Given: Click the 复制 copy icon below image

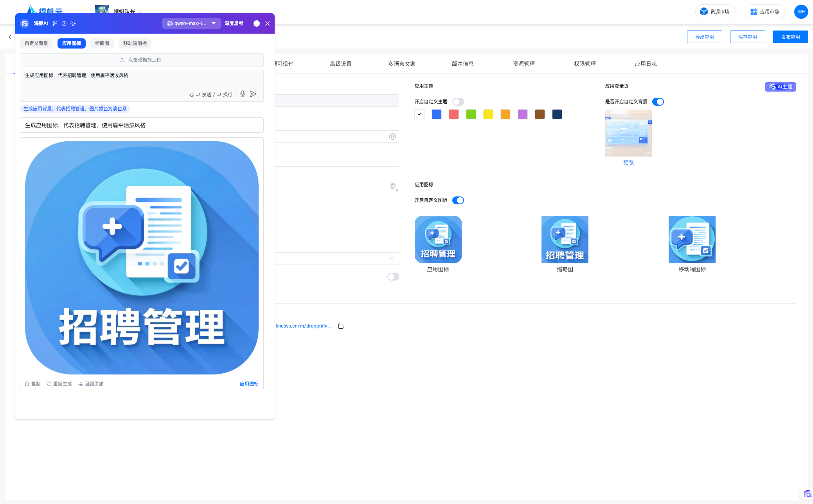Looking at the screenshot, I should point(27,384).
